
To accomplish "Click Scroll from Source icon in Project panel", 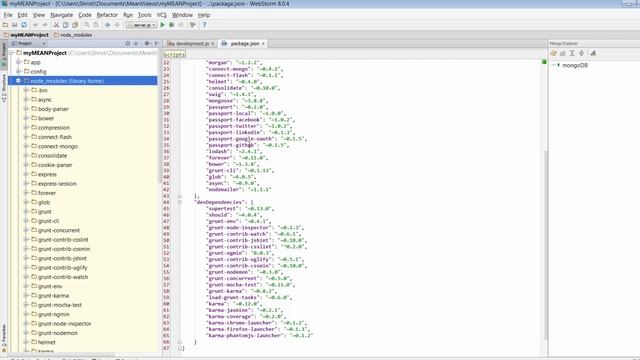I will 128,43.
